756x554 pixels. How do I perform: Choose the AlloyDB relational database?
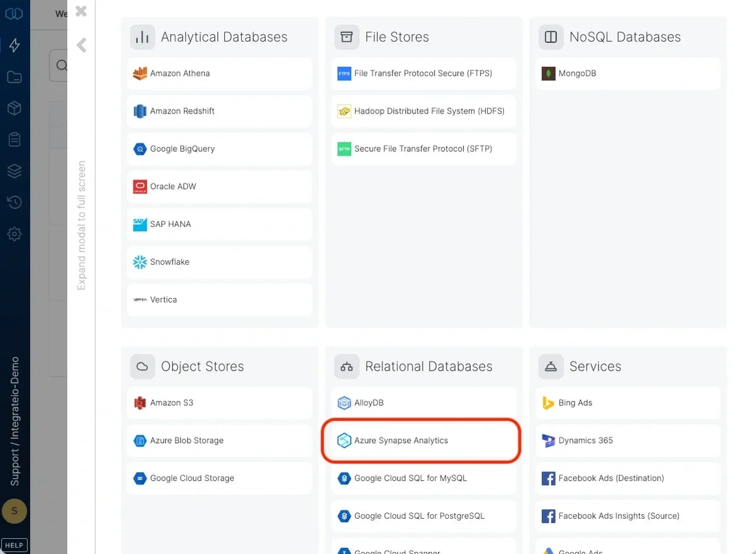(x=423, y=402)
